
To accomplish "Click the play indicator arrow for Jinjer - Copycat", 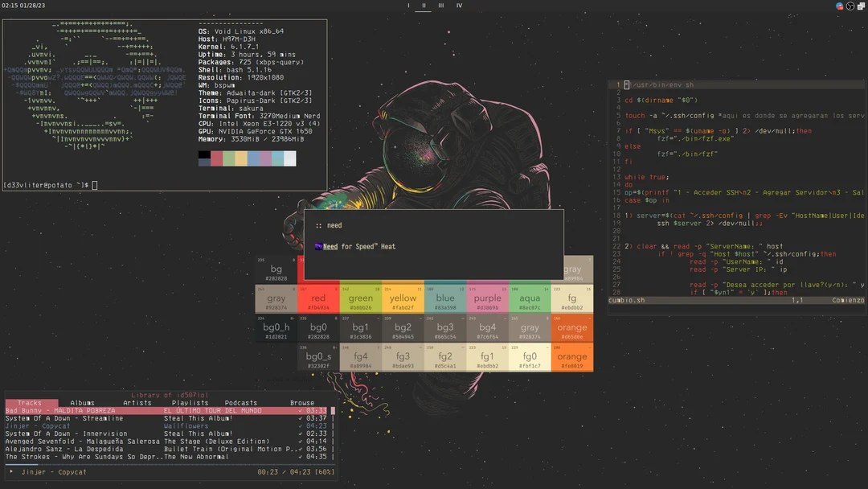I will (x=10, y=472).
